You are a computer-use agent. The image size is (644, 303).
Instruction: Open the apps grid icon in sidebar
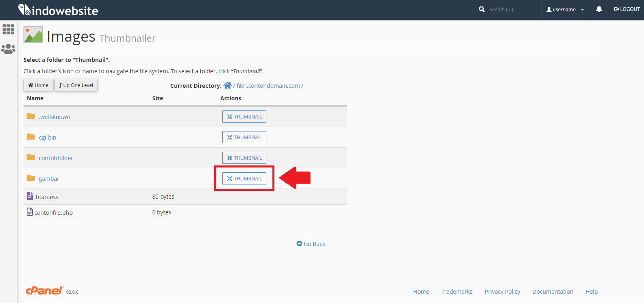8,29
